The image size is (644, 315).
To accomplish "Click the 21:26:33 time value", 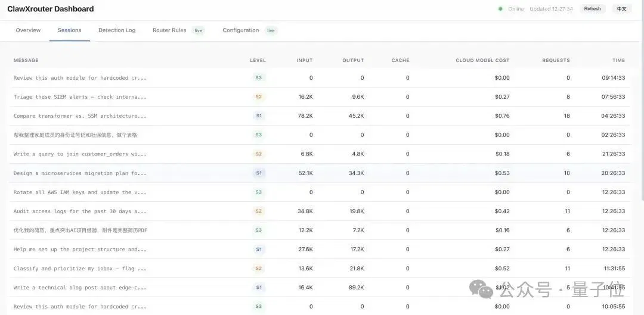I will click(x=613, y=154).
